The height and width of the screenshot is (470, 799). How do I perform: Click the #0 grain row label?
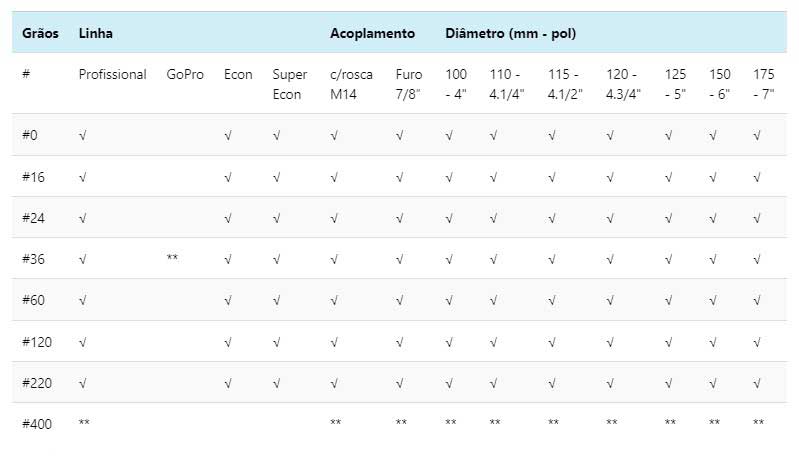coord(30,135)
